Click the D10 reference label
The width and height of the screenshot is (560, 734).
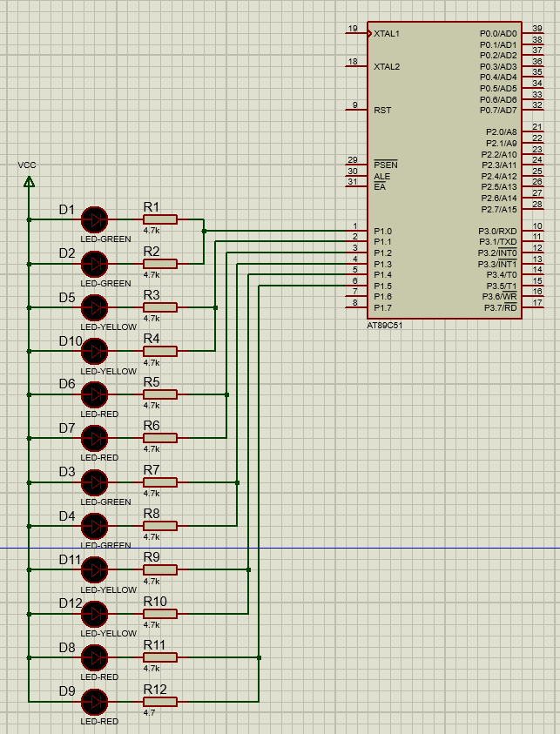click(71, 340)
